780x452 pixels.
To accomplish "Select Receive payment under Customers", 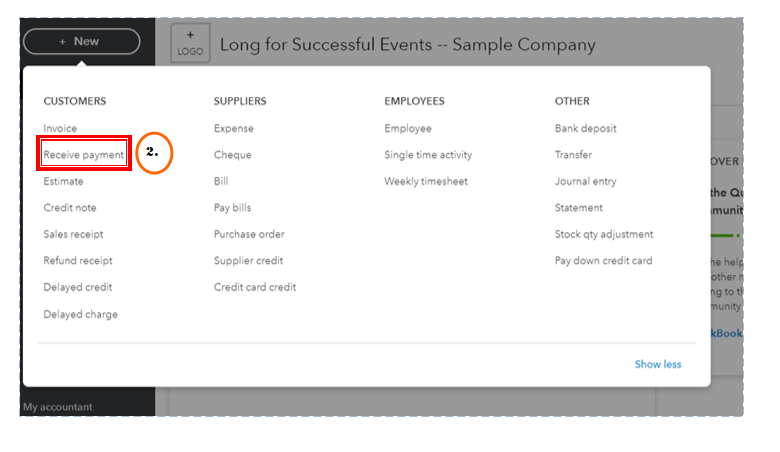I will point(84,155).
